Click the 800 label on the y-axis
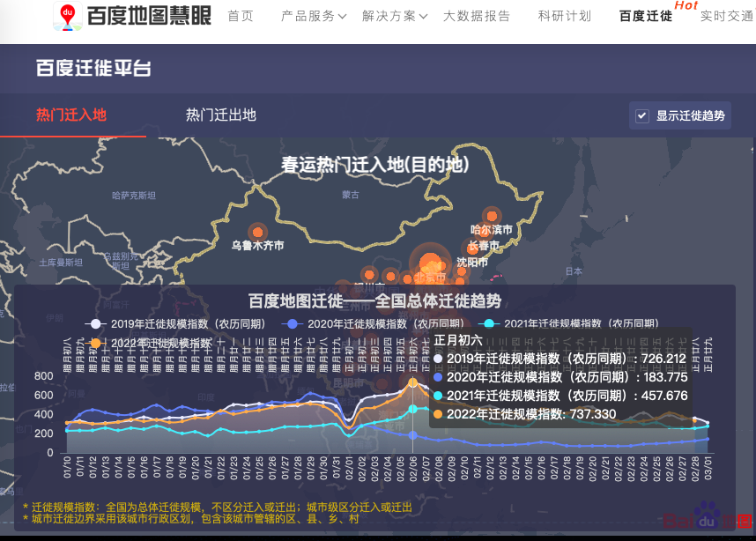 click(x=44, y=376)
